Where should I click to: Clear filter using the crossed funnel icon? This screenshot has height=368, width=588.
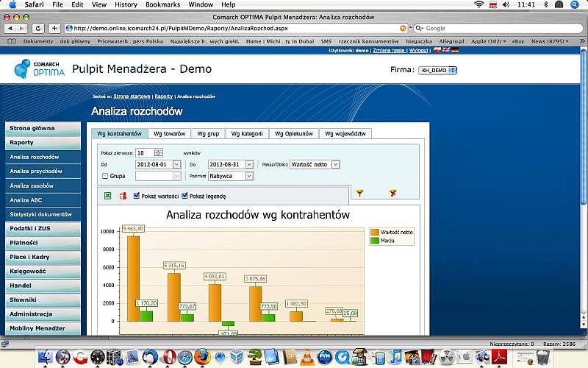392,193
